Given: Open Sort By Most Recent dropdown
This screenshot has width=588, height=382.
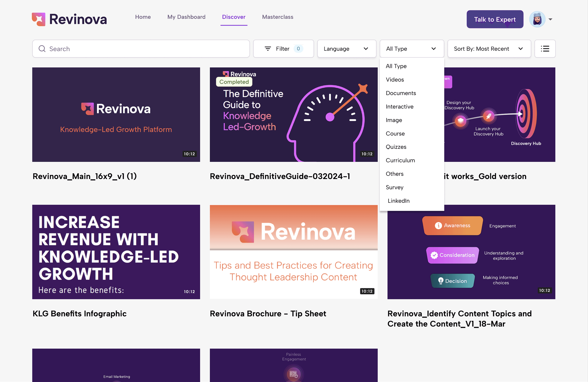Looking at the screenshot, I should (489, 49).
